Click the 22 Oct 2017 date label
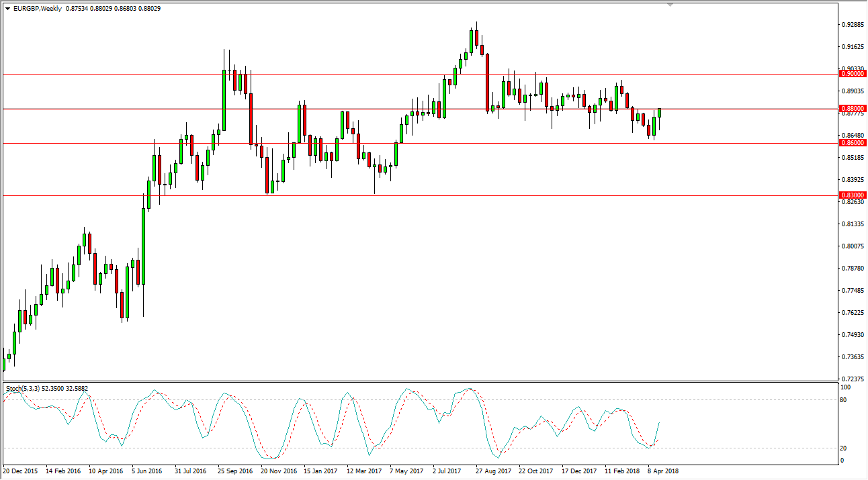Viewport: 868px width, 480px height. tap(536, 471)
